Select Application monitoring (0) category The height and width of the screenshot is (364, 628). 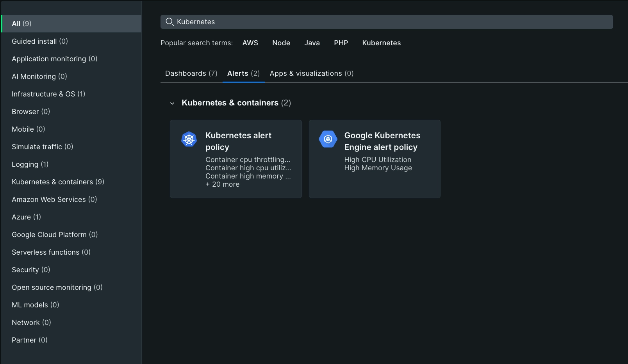coord(71,59)
